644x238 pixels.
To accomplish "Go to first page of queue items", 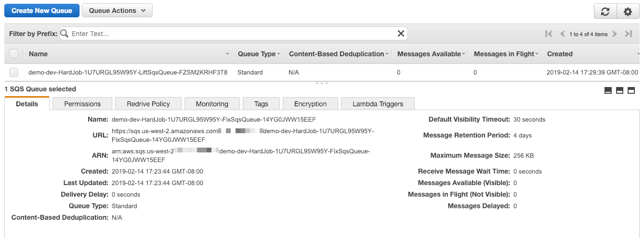I will tap(549, 34).
